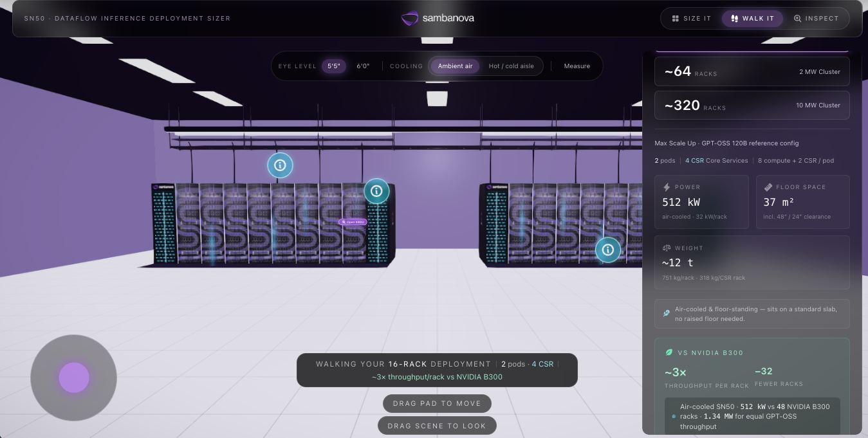Screen dimensions: 868x438
Task: Click '8 compute + 2 CSR / pod' text
Action: coord(796,160)
